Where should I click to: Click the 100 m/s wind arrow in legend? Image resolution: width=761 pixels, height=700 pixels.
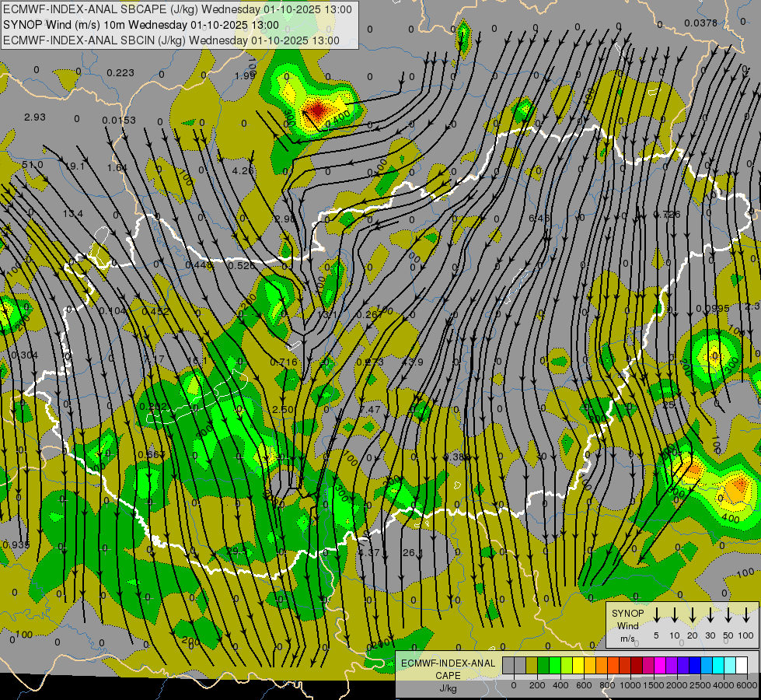pyautogui.click(x=746, y=616)
